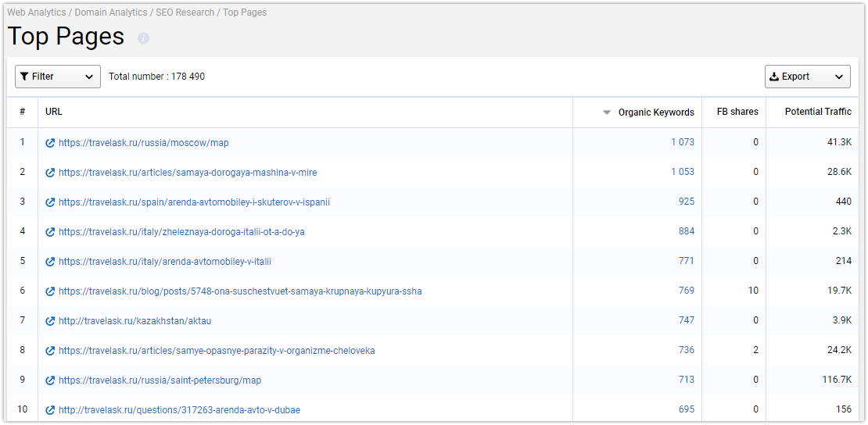Go to Domain Analytics breadcrumb
This screenshot has height=425, width=868.
(111, 12)
